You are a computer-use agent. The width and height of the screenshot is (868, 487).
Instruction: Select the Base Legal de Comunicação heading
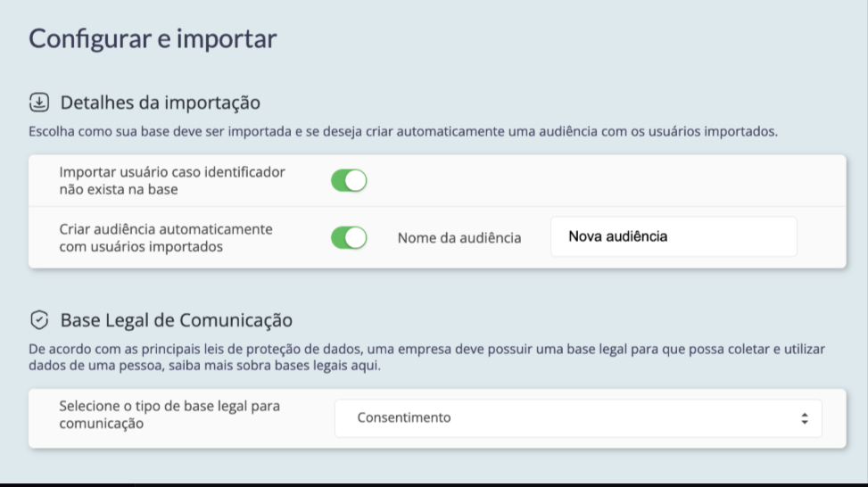pos(176,320)
